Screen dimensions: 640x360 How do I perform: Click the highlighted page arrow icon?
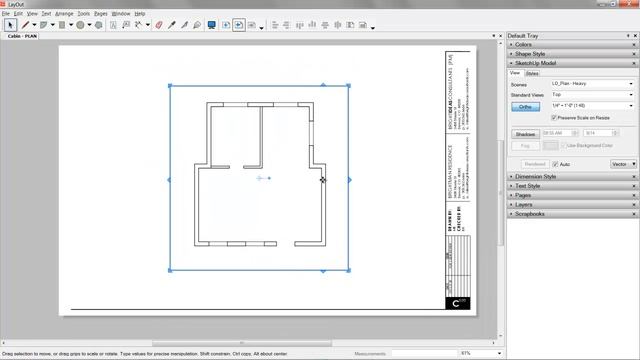239,25
